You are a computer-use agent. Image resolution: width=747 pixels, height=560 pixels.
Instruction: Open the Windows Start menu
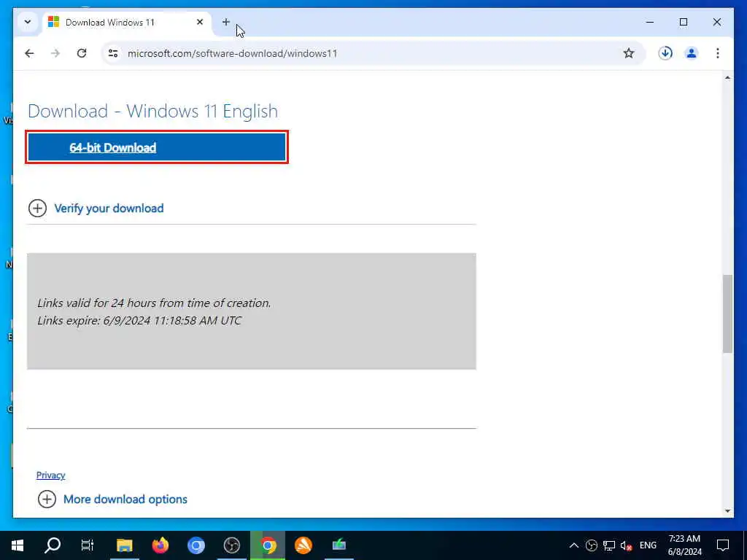point(18,545)
